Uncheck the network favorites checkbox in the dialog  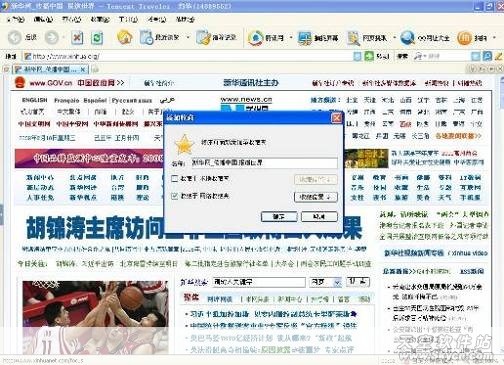[174, 196]
